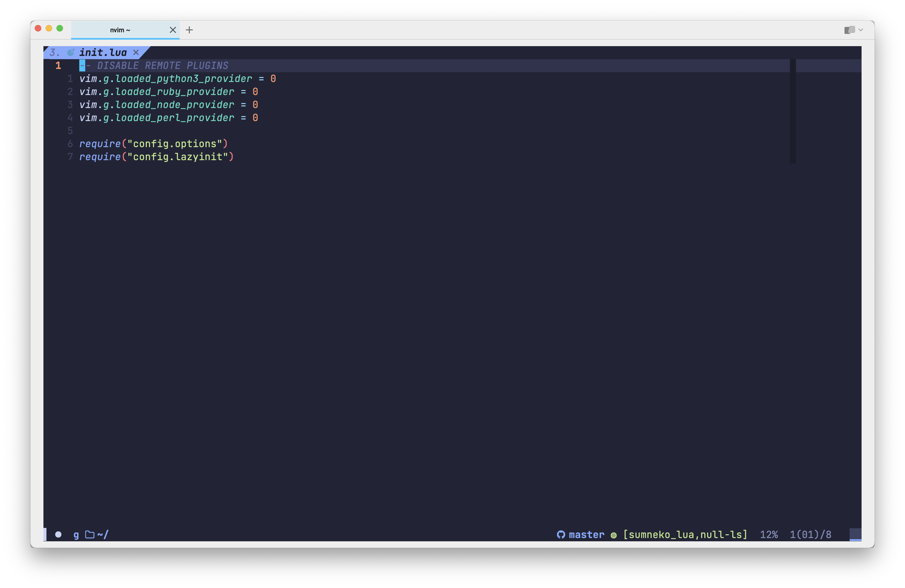Click the recording indicator letter g
This screenshot has height=588, width=905.
click(x=76, y=534)
